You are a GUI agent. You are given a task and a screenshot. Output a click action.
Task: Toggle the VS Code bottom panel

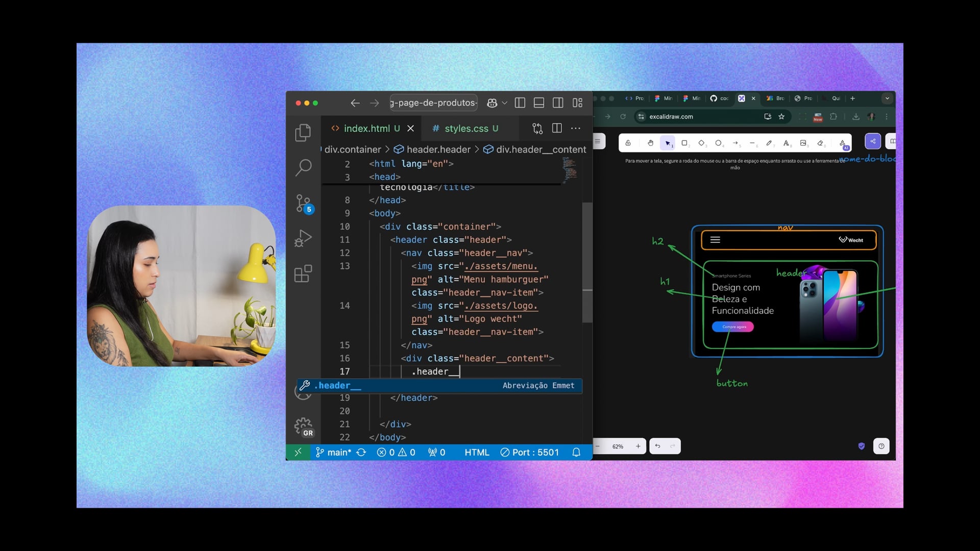(539, 103)
